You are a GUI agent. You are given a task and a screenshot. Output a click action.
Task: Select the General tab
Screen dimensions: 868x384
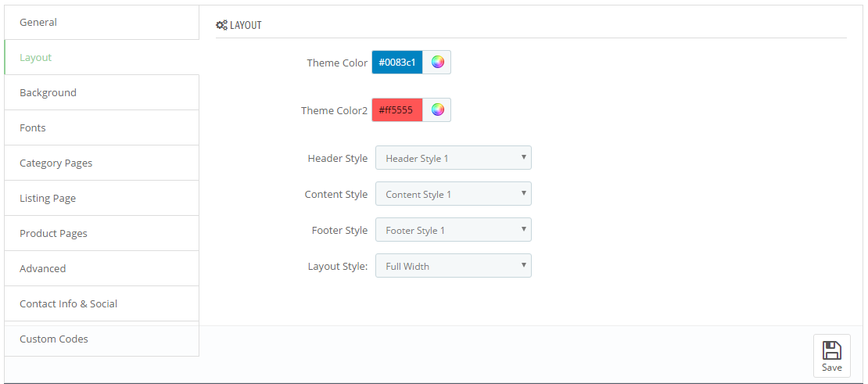coord(102,22)
